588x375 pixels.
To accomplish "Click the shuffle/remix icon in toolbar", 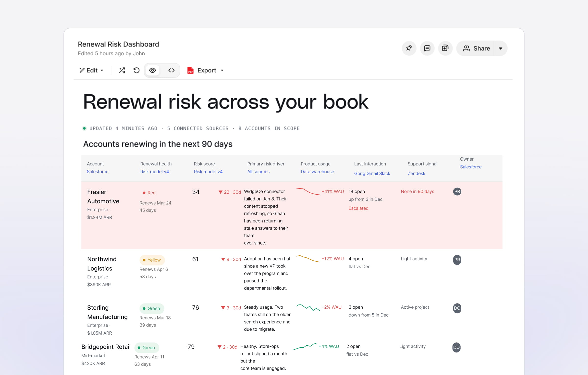I will pos(122,70).
